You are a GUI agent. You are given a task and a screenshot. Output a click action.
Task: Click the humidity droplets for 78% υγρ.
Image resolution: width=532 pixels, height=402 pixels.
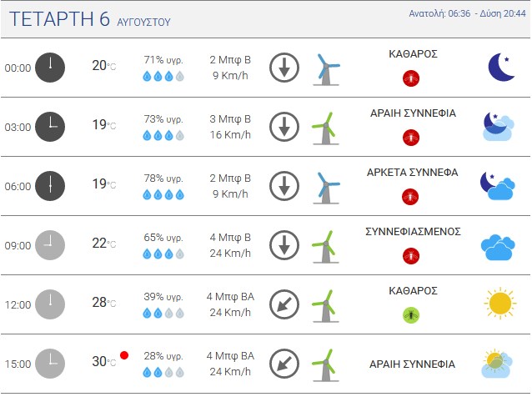163,194
